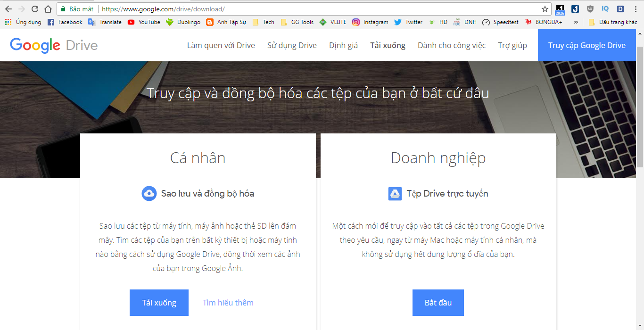644x330 pixels.
Task: Click the Truy cập Google Drive button
Action: 587,45
